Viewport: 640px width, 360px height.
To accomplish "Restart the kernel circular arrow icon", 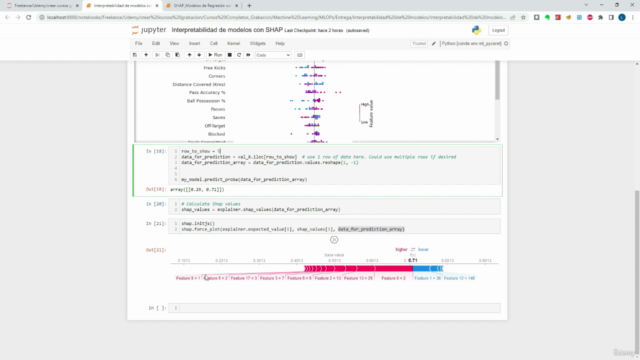I will (239, 55).
